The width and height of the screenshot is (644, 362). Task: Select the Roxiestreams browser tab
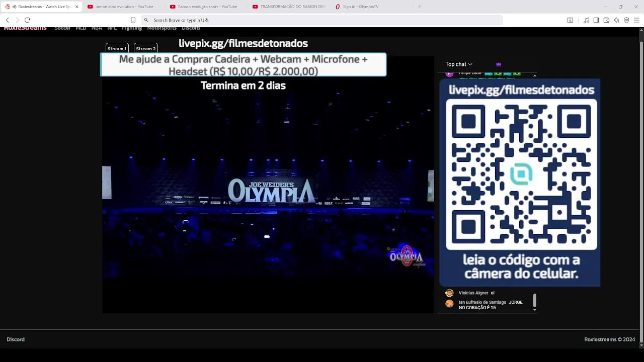pos(43,7)
